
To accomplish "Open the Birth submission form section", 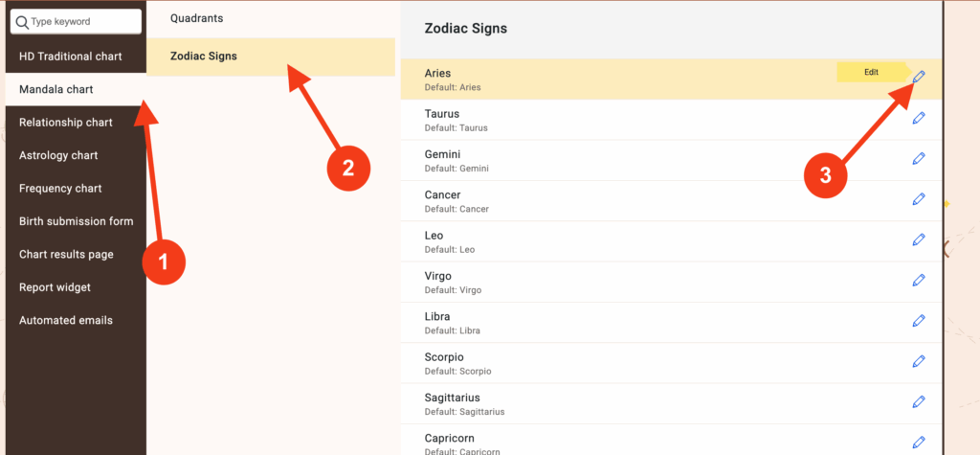I will pyautogui.click(x=76, y=221).
